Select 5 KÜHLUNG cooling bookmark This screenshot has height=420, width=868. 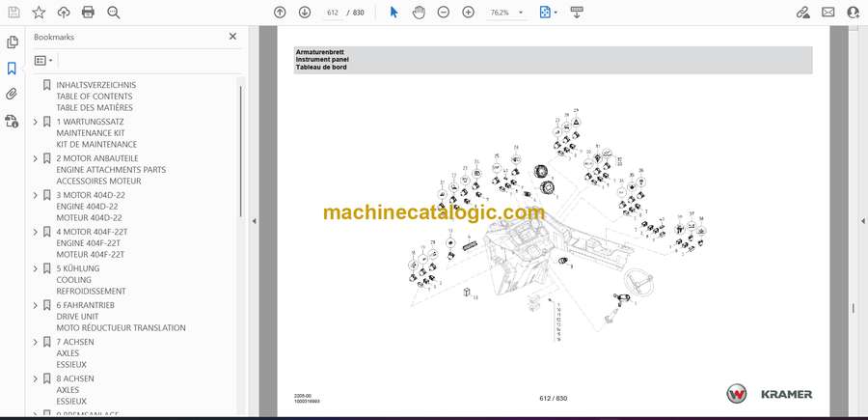pos(91,279)
